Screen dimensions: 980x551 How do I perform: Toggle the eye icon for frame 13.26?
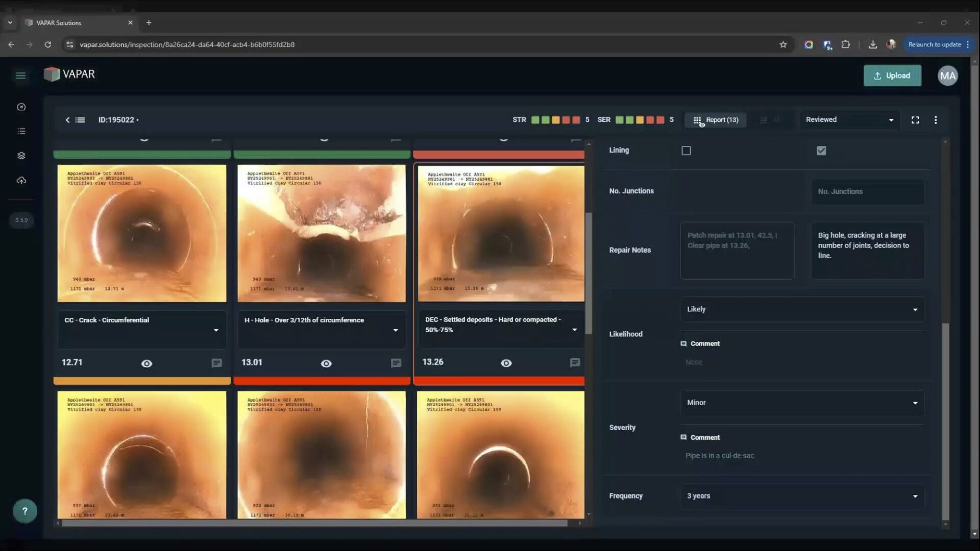pyautogui.click(x=506, y=363)
